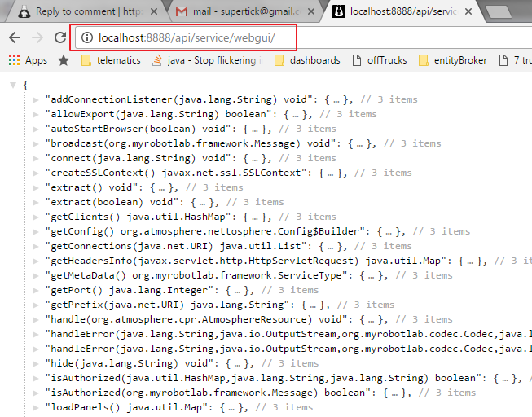Click the star bookmark icon

coord(64,61)
